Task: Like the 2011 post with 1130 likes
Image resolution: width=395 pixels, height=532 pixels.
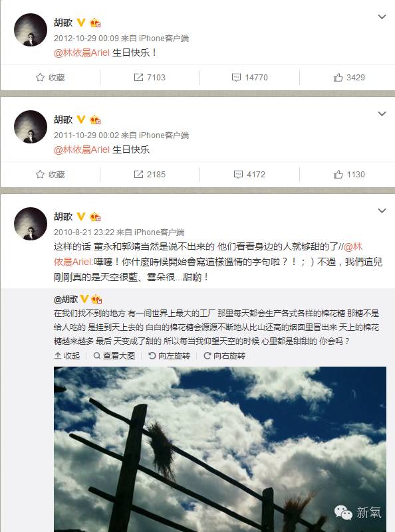Action: pos(349,175)
